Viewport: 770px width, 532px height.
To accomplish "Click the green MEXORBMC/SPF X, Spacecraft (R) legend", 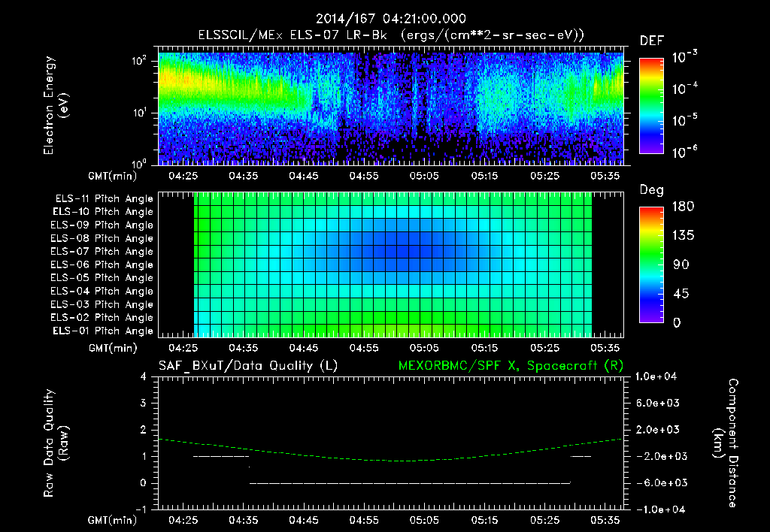I will point(511,366).
